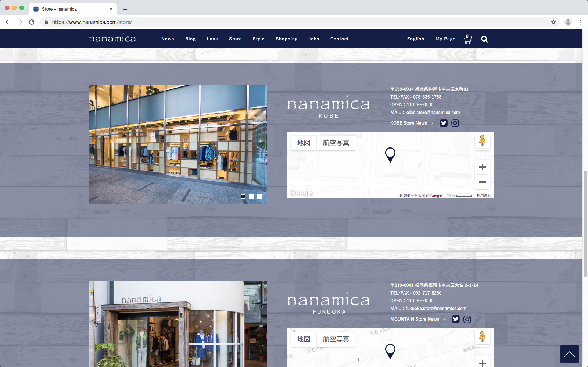Click the back-to-top arrow button
This screenshot has width=588, height=367.
(x=570, y=354)
